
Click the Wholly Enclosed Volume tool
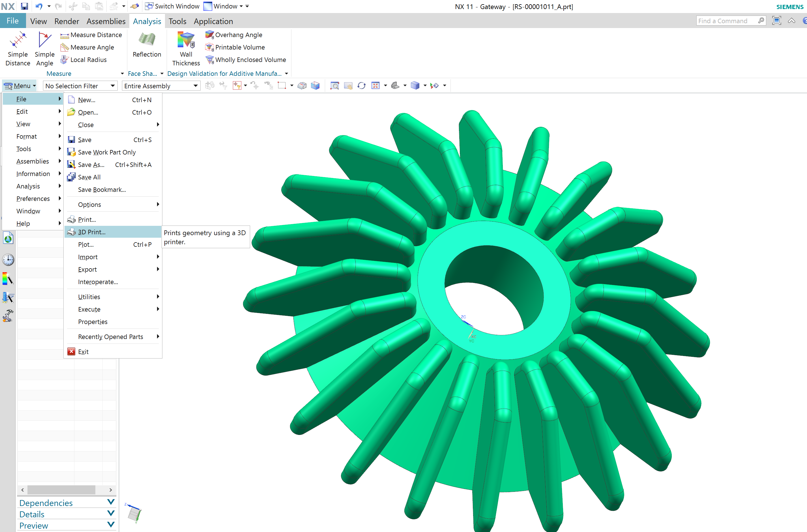point(249,60)
